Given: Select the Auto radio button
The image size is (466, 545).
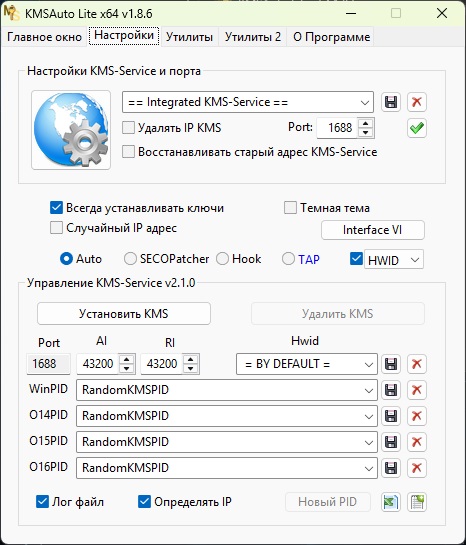Looking at the screenshot, I should click(x=66, y=259).
